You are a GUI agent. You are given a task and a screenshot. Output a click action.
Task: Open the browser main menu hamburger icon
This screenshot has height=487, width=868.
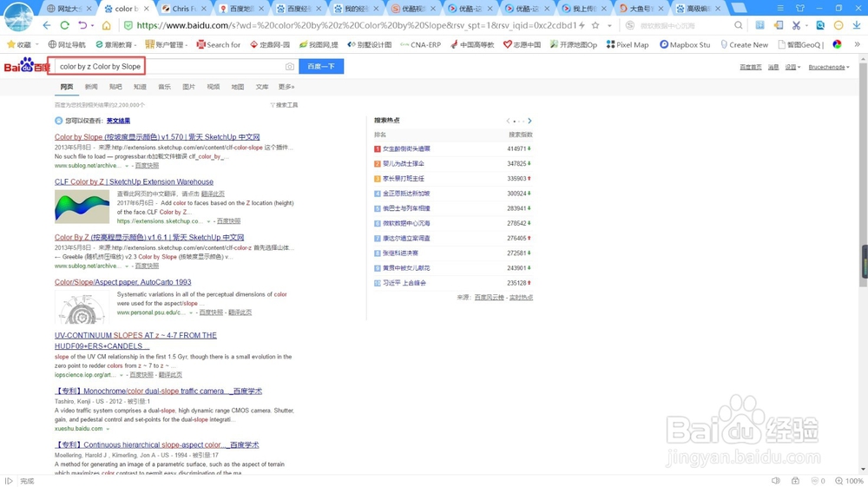pos(780,9)
